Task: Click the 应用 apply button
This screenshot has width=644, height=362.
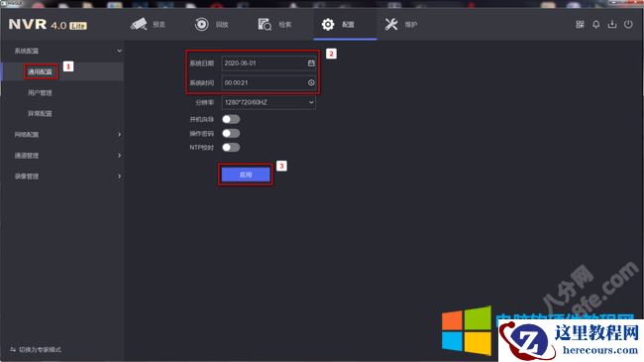Action: pos(246,175)
